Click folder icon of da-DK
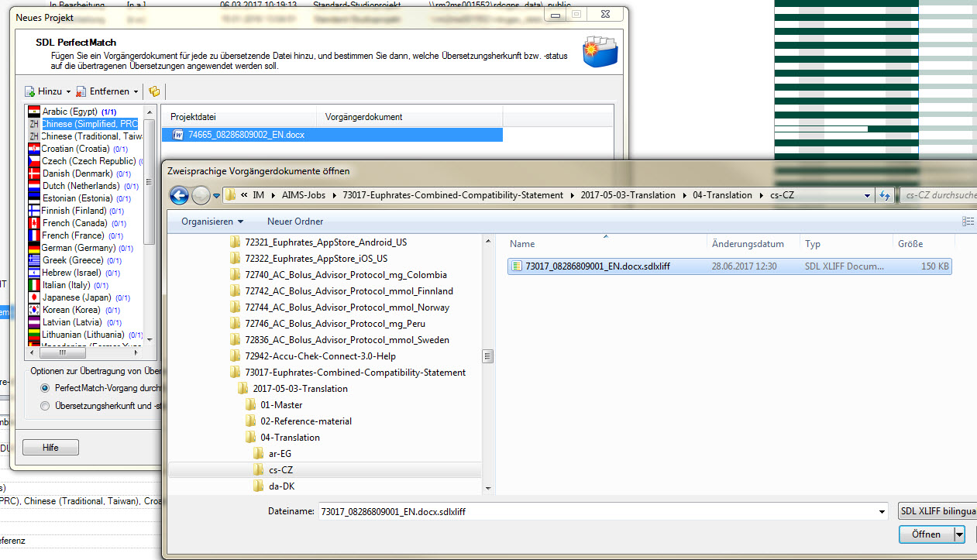The height and width of the screenshot is (560, 977). pos(260,486)
